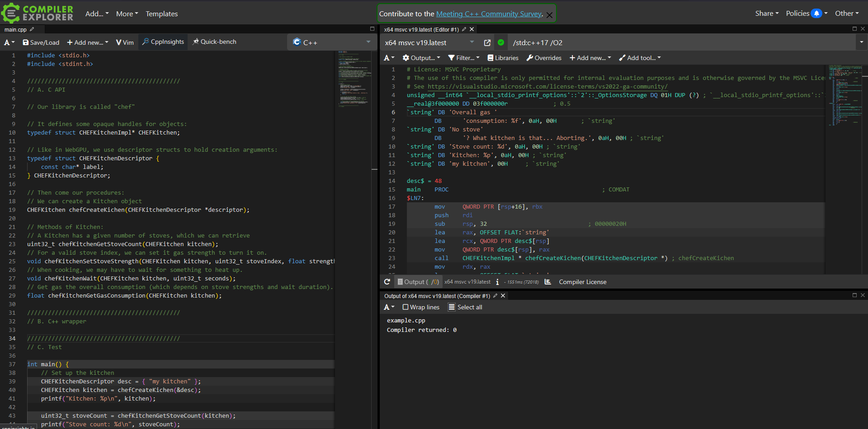Image resolution: width=868 pixels, height=429 pixels.
Task: Open output pane font size menu
Action: pyautogui.click(x=389, y=307)
